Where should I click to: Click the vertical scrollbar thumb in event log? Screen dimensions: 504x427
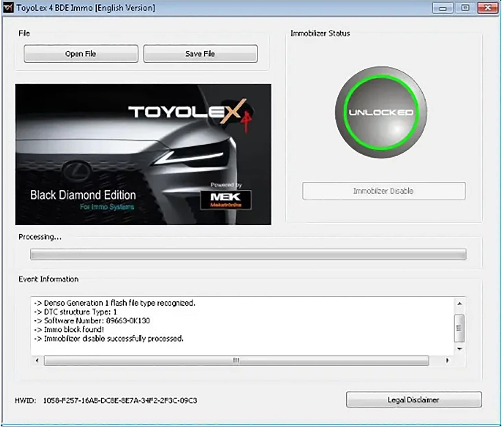tap(459, 328)
